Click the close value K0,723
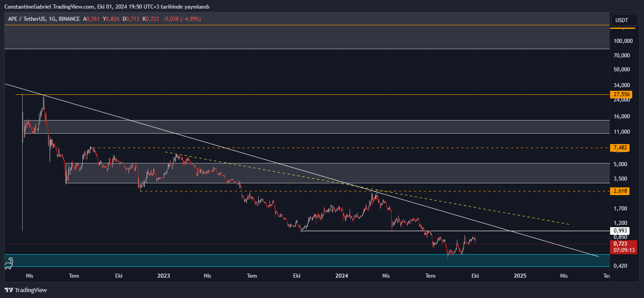Screen dimensions: 644x298 (x=151, y=19)
